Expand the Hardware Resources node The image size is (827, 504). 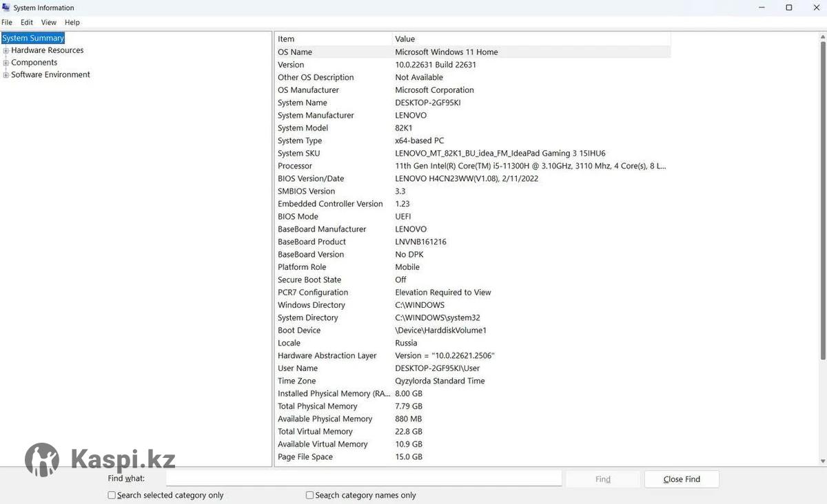point(6,50)
